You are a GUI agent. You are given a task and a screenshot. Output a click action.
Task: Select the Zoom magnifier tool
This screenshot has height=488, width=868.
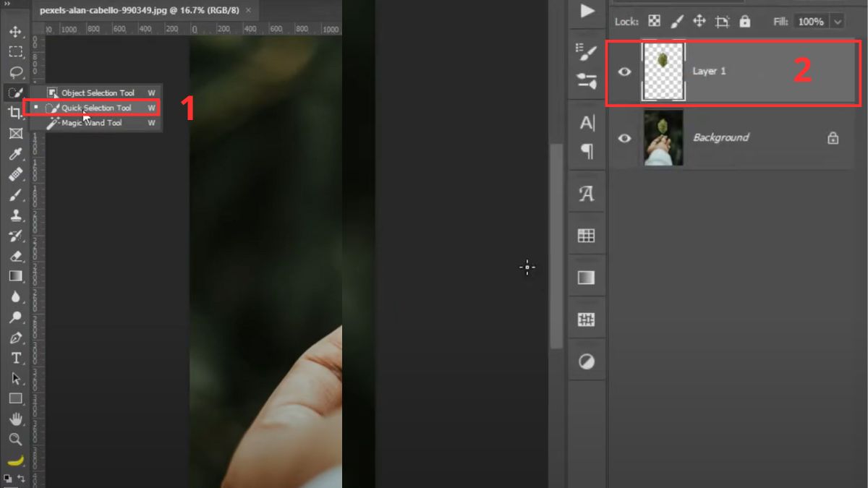click(15, 439)
